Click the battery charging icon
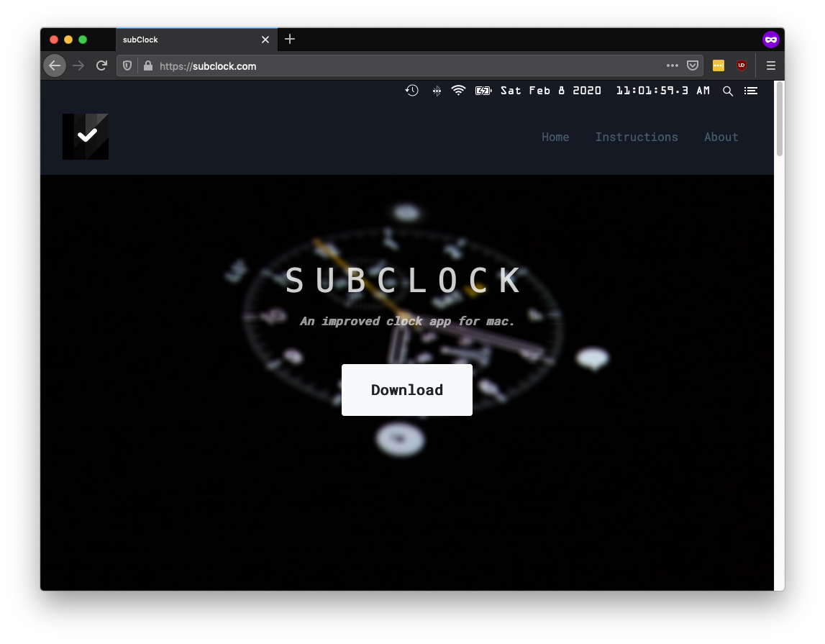This screenshot has width=825, height=644. tap(483, 91)
